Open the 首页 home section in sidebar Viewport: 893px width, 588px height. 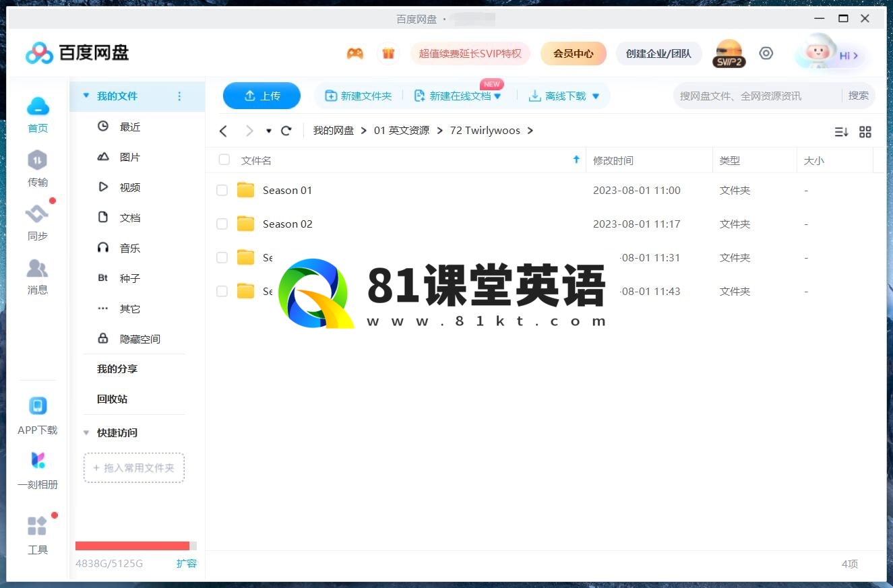(38, 115)
